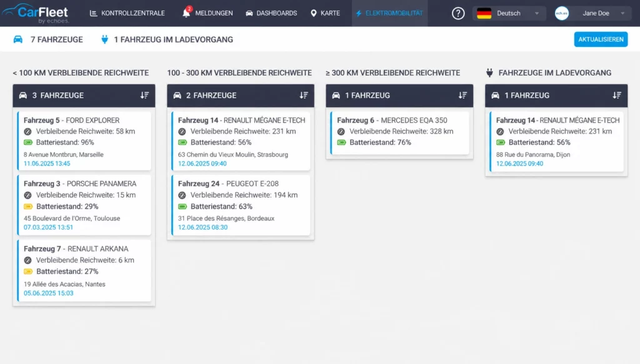
Task: Click the battery icon at Batteriestand 76%
Action: pyautogui.click(x=342, y=142)
